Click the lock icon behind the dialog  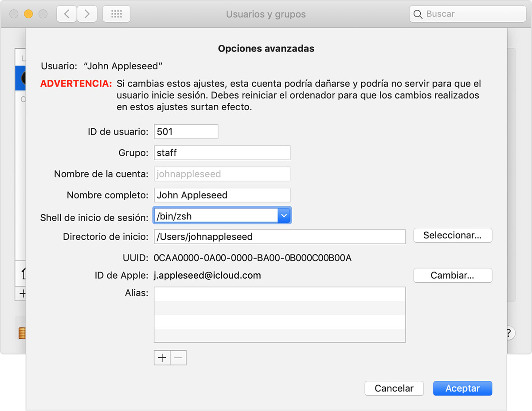[x=22, y=333]
